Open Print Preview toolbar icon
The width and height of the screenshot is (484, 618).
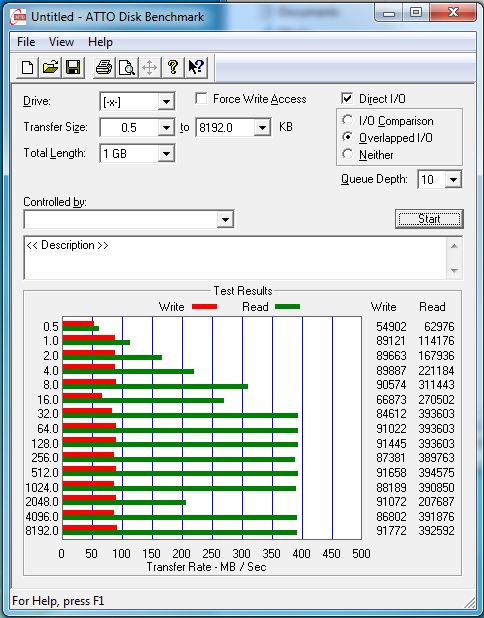(127, 67)
